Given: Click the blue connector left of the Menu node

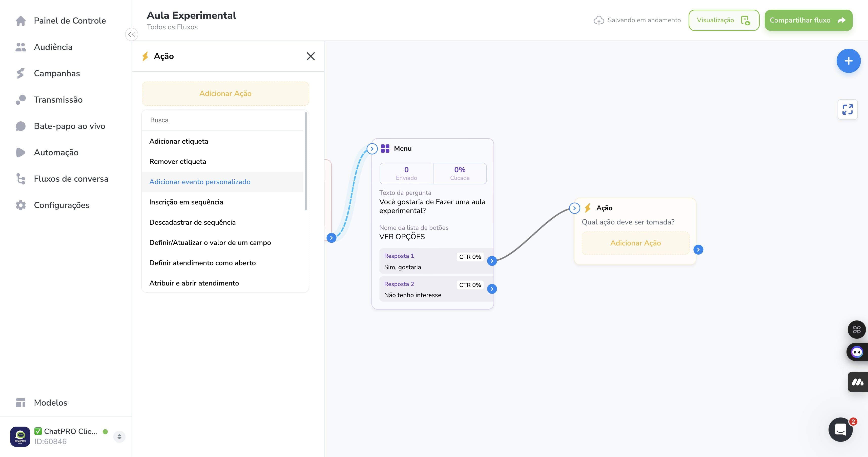Looking at the screenshot, I should [x=331, y=238].
